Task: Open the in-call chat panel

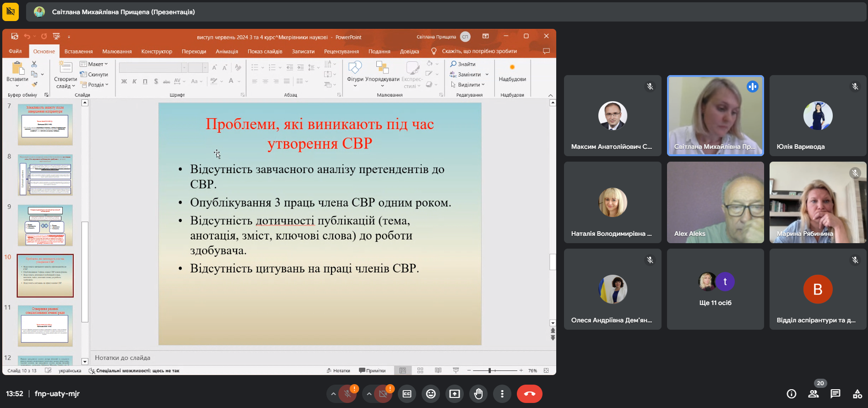Action: [835, 394]
